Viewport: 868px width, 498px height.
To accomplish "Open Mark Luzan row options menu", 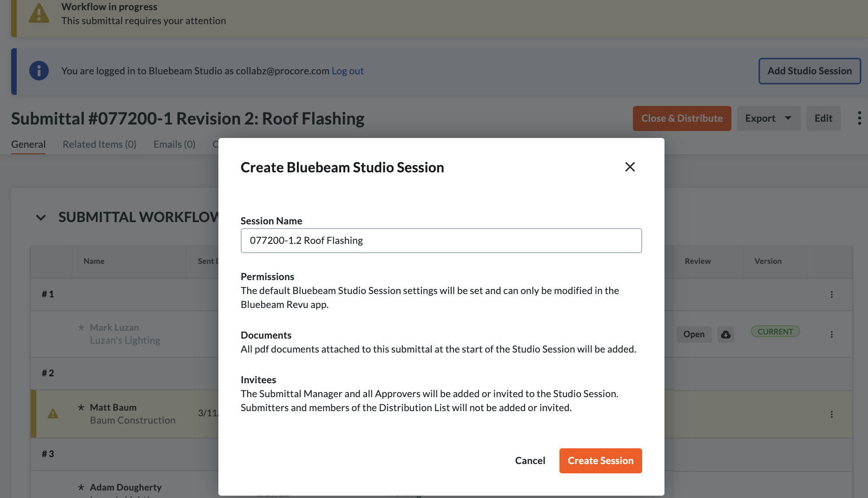I will (x=831, y=334).
